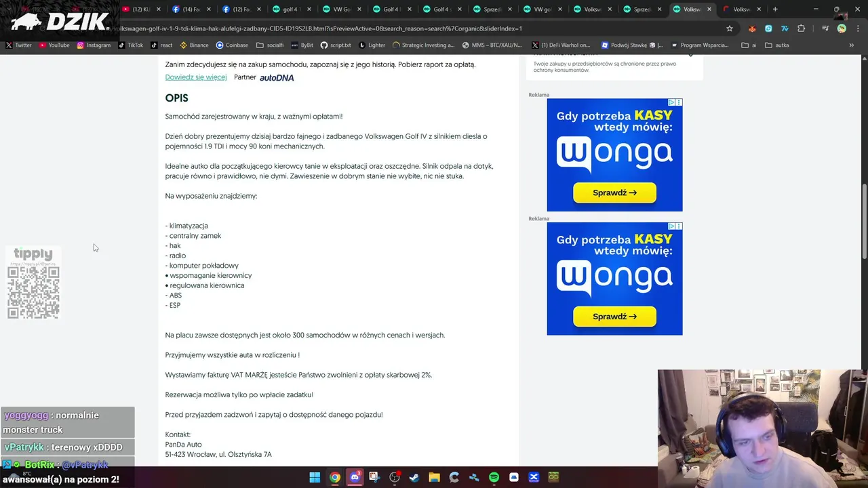Open the Twitter bookmark
The width and height of the screenshot is (868, 488).
click(x=18, y=45)
